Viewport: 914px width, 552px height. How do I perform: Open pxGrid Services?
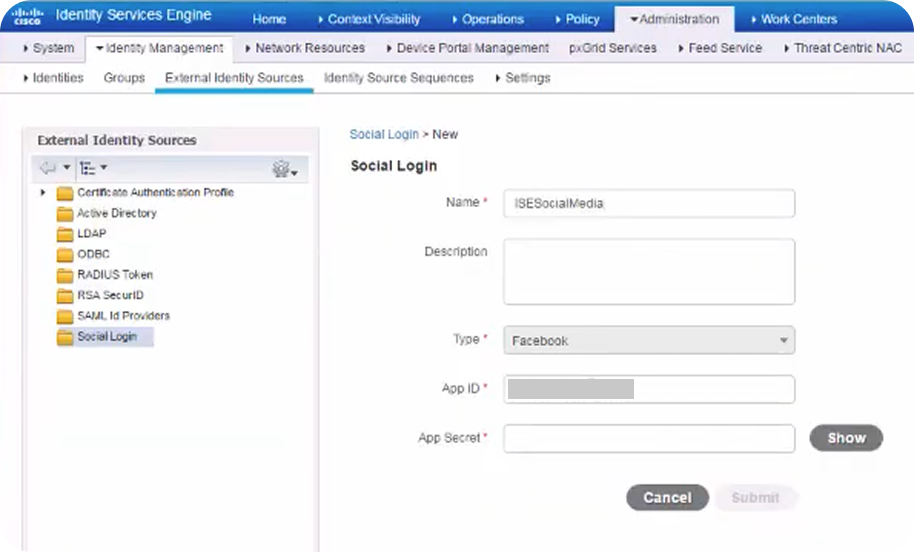tap(613, 48)
